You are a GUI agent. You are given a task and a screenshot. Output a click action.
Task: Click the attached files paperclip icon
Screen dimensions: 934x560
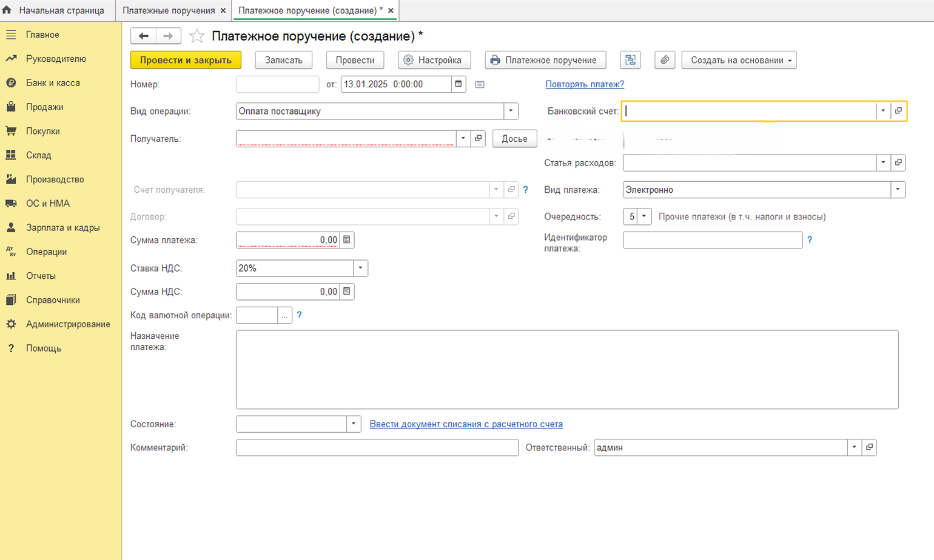665,60
